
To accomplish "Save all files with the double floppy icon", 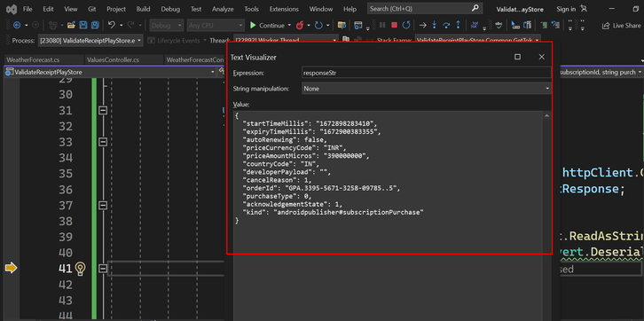I will click(95, 26).
